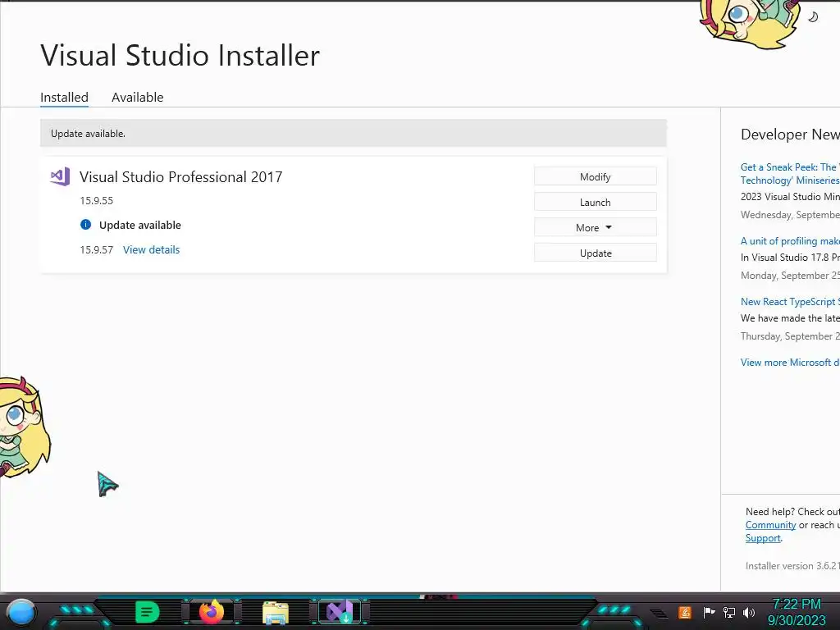
Task: Open the Support help link
Action: (x=763, y=538)
